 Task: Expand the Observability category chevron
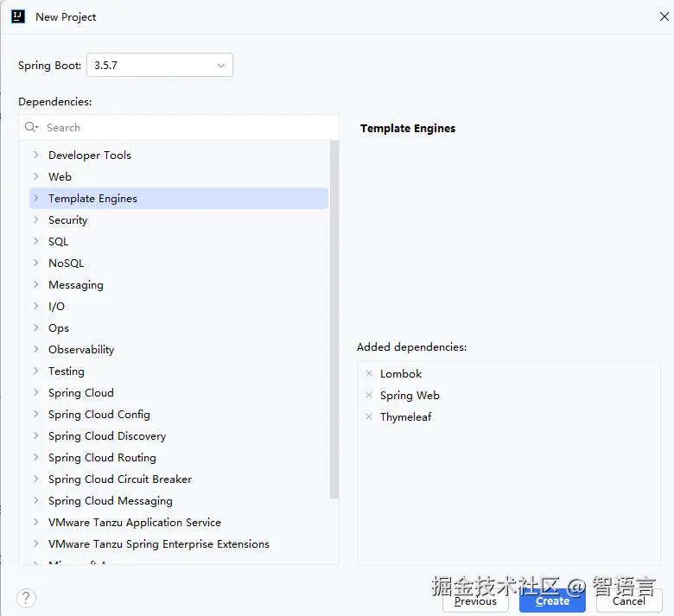click(x=36, y=349)
